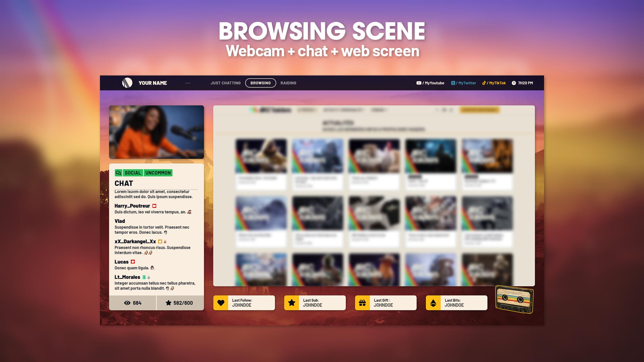
Task: Click the chat bubble icon beside SOCIAL
Action: [x=118, y=173]
